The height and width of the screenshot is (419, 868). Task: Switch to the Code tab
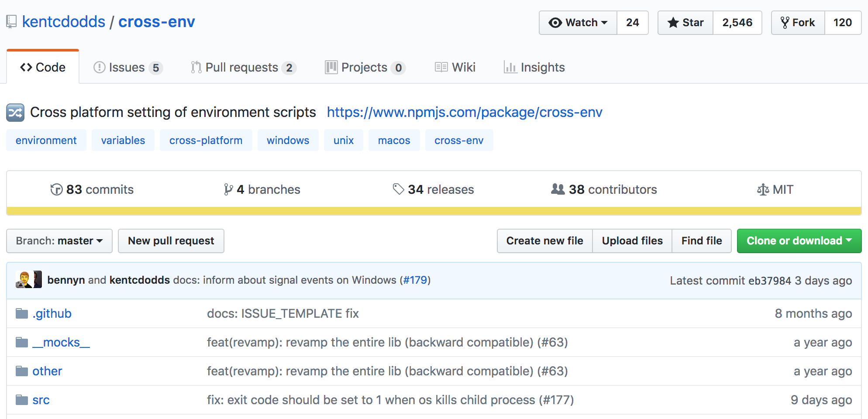click(x=43, y=67)
